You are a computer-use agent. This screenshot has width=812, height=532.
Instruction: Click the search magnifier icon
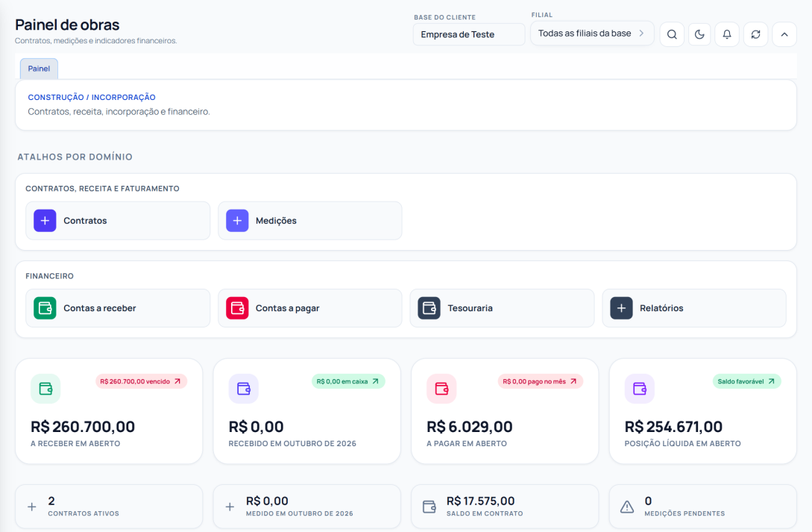[x=672, y=34]
